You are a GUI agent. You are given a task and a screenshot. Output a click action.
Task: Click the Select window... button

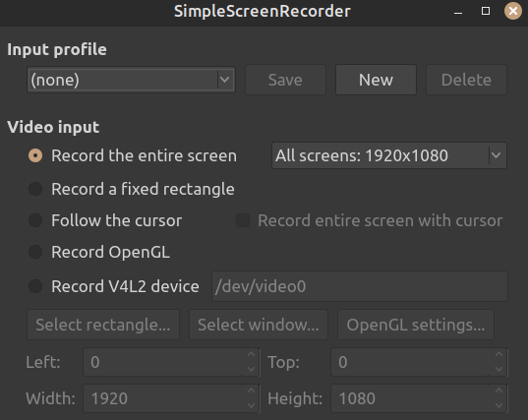pos(259,325)
